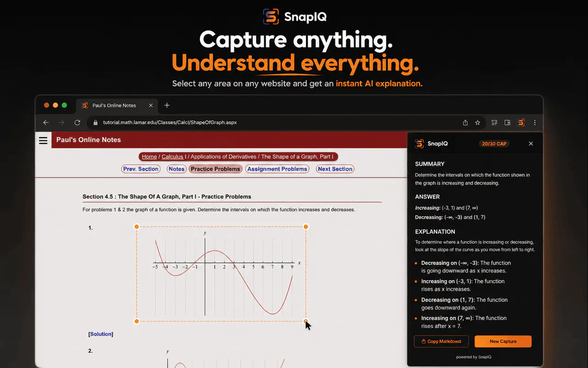Close the SnapIQ results panel

[x=531, y=144]
